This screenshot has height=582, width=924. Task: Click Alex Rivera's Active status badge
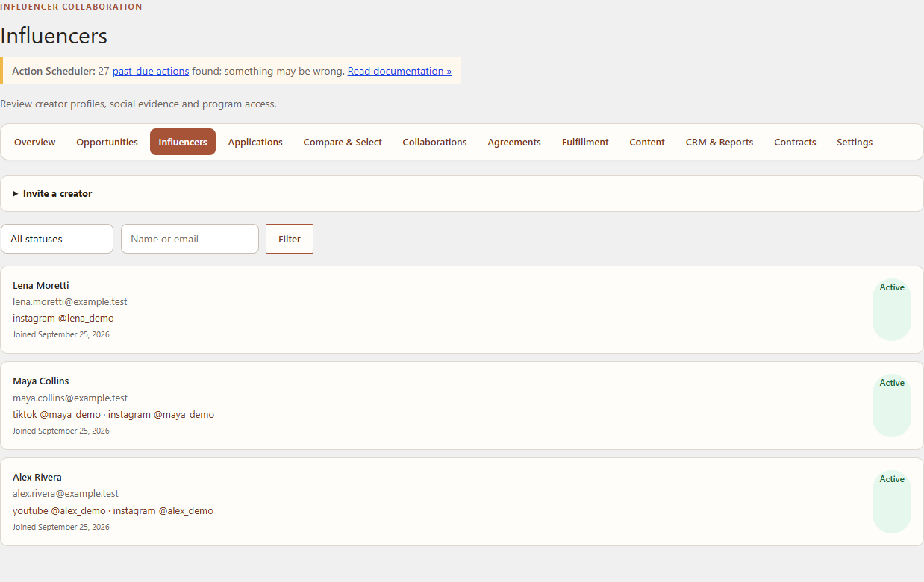[892, 501]
